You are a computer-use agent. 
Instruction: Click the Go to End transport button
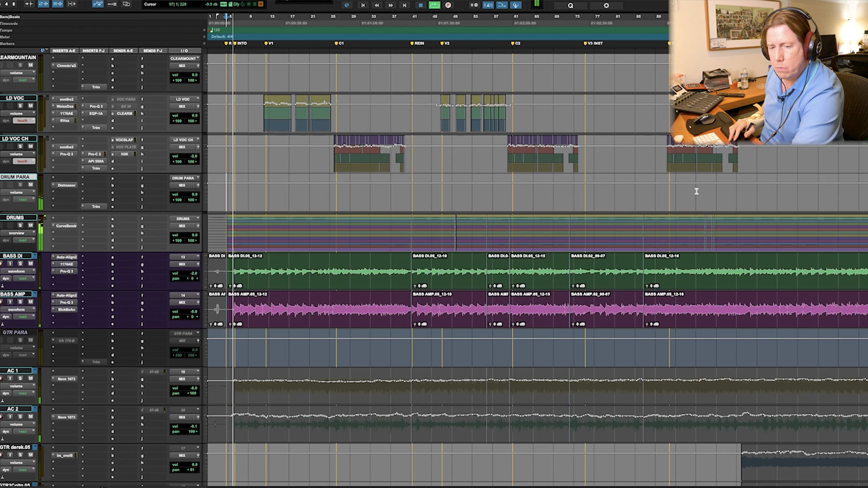[405, 5]
